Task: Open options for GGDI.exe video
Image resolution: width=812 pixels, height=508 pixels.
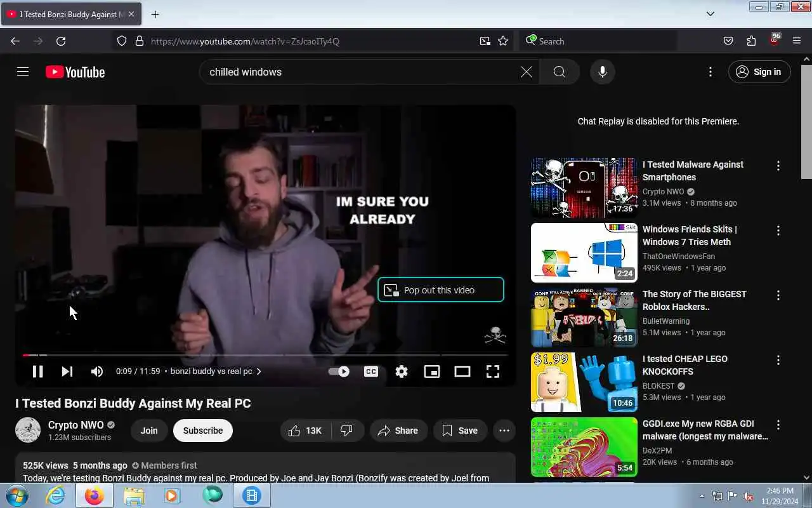Action: (778, 425)
